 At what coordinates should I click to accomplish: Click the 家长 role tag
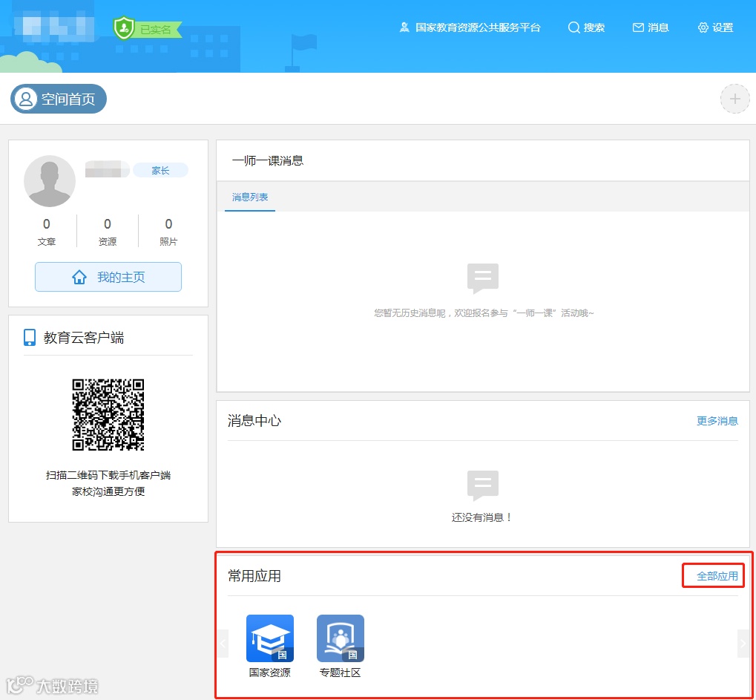[x=160, y=170]
